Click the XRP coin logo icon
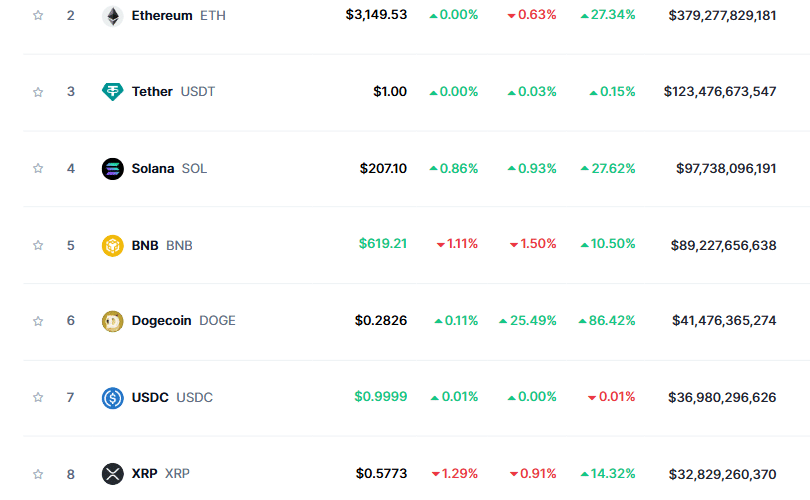 tap(113, 474)
